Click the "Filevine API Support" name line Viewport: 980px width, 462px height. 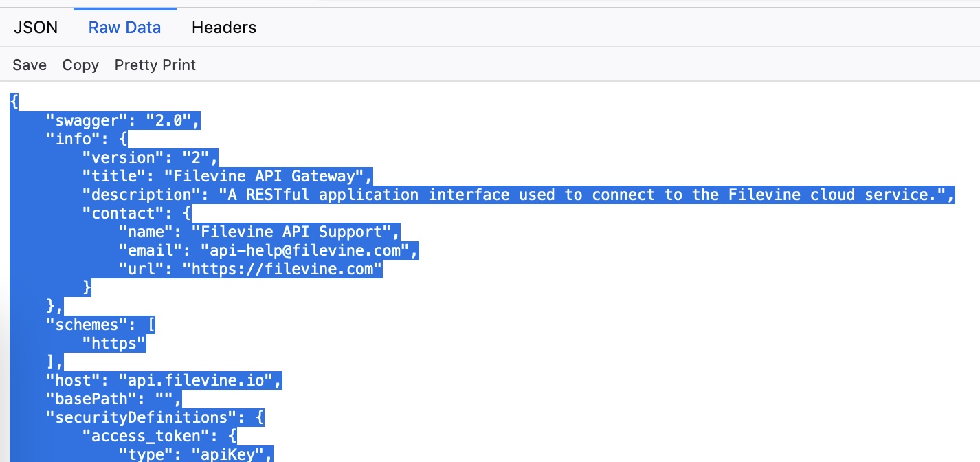[259, 232]
